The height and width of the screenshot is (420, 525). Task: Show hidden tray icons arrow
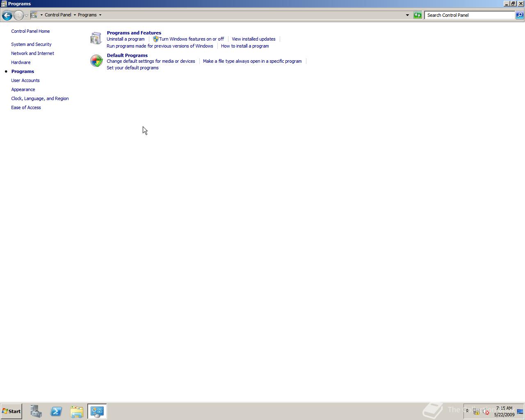[x=467, y=411]
